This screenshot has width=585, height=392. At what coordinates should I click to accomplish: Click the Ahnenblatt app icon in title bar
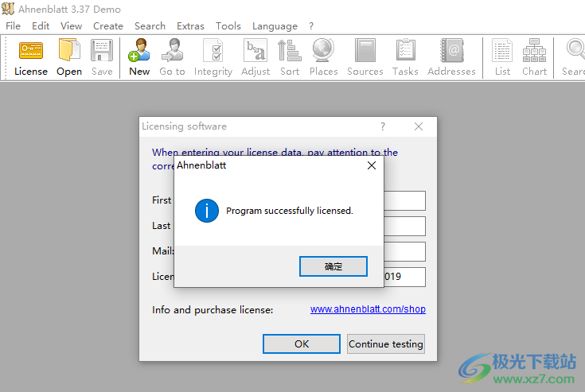[x=8, y=9]
